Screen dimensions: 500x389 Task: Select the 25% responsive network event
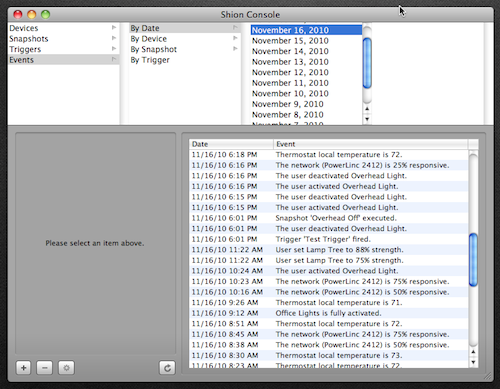point(329,165)
